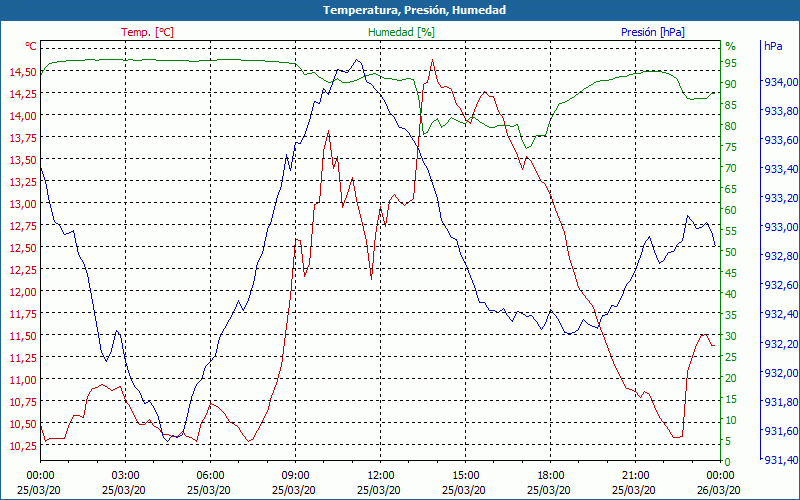800x500 pixels.
Task: Click the 10,75 temperature axis value
Action: (x=23, y=402)
